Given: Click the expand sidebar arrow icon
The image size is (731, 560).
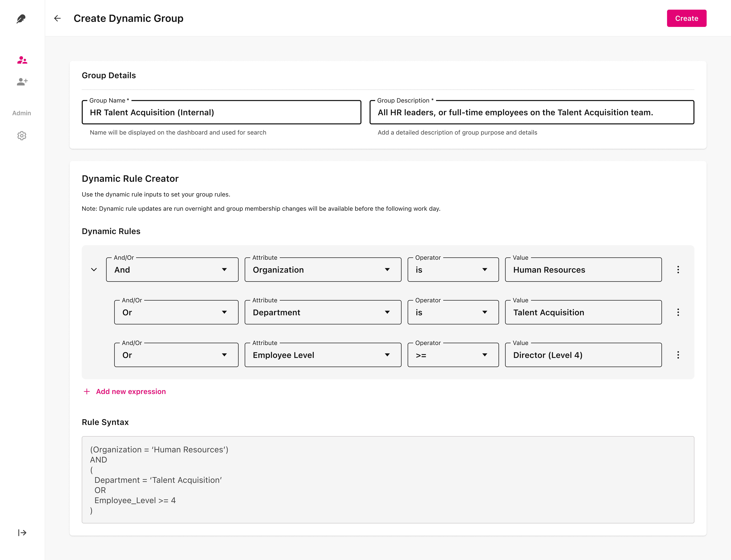Looking at the screenshot, I should pyautogui.click(x=22, y=533).
